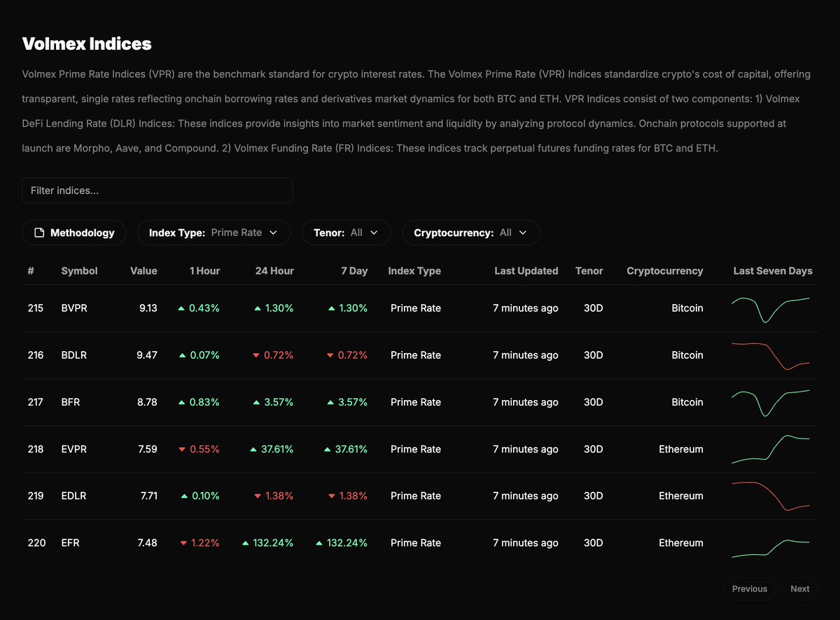Click the # column header

31,270
